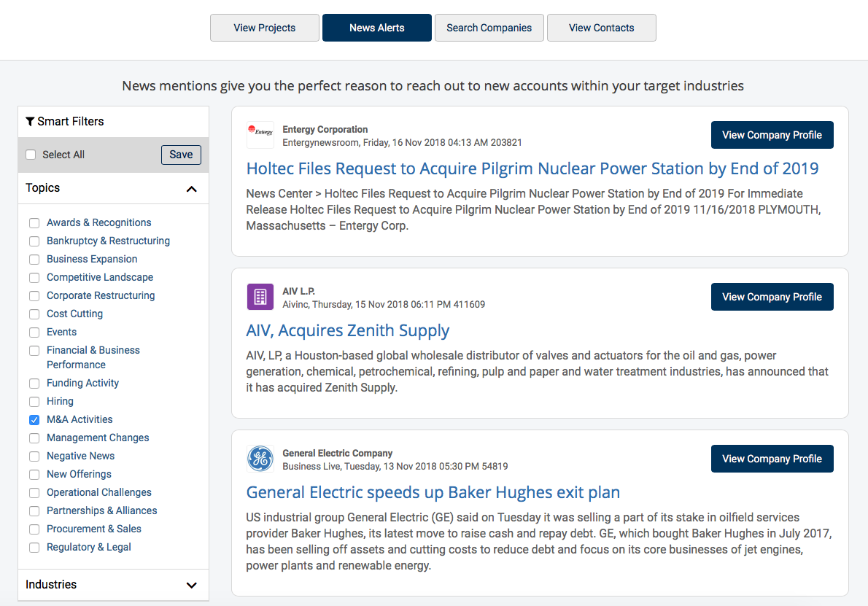Click the Entergy company logo
This screenshot has height=606, width=868.
(x=260, y=135)
